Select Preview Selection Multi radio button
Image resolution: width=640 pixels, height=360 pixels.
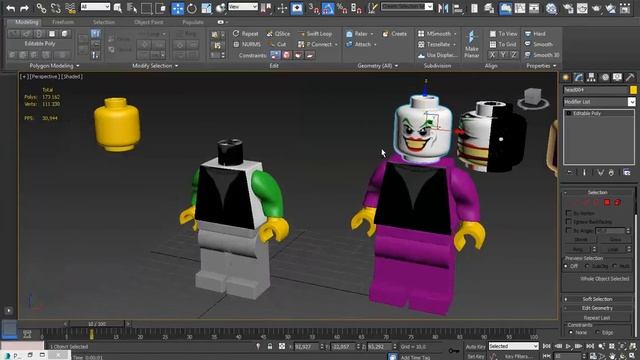click(x=614, y=266)
